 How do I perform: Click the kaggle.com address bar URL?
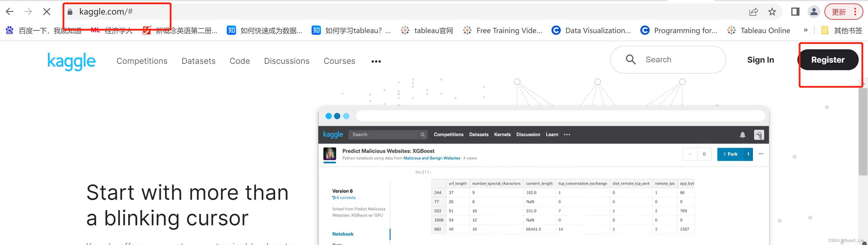coord(106,12)
